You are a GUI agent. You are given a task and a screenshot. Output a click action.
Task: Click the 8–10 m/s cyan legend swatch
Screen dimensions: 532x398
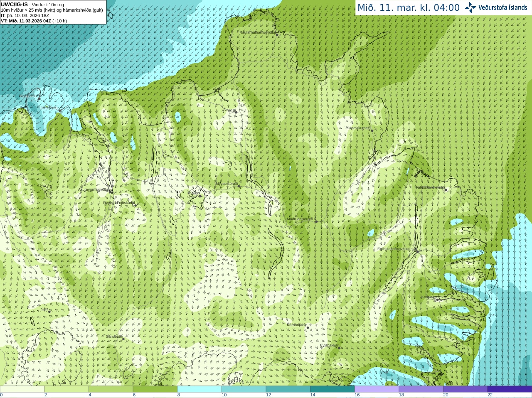[x=199, y=389]
